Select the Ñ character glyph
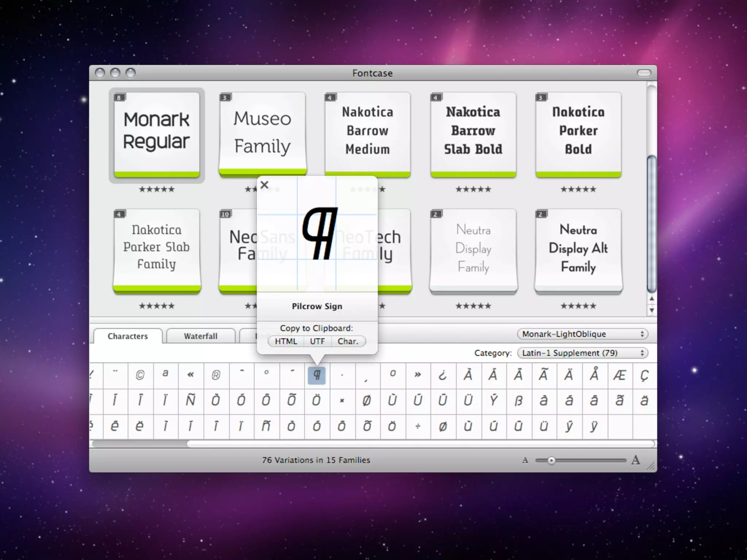Image resolution: width=747 pixels, height=560 pixels. [x=190, y=400]
